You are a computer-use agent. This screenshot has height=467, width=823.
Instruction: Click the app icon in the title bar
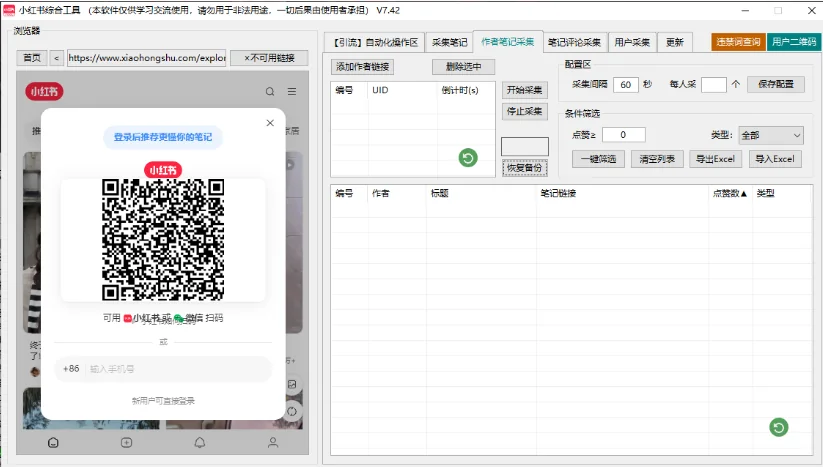coord(9,10)
